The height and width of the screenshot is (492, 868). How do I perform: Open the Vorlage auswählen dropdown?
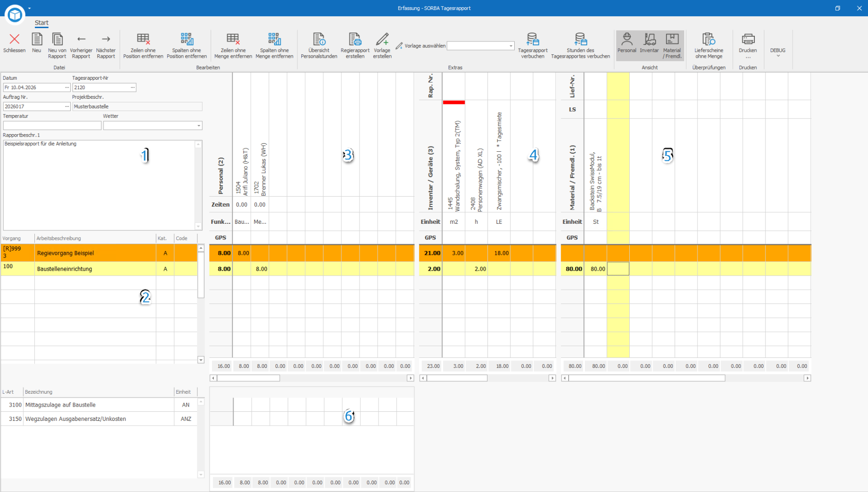(510, 46)
